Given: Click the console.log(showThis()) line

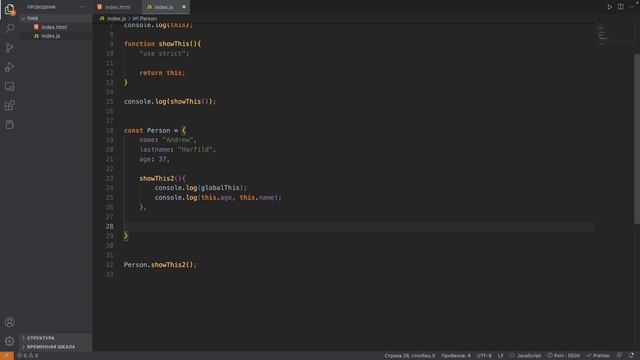Looking at the screenshot, I should 170,101.
